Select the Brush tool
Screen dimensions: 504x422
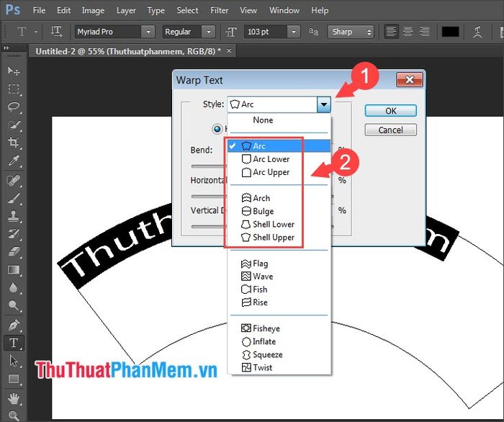[14, 199]
